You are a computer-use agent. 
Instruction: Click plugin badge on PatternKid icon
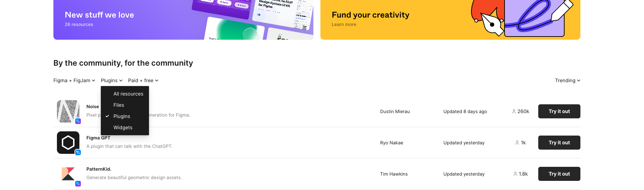(78, 184)
